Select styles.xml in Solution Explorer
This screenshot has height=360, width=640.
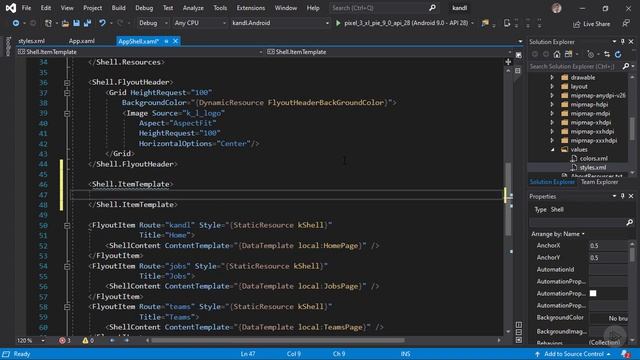[x=593, y=167]
